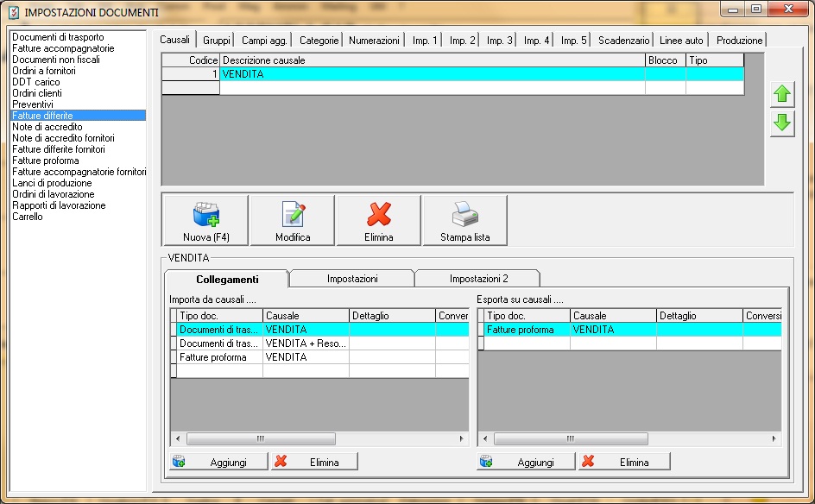Select Lanci di produzione entry
Image resolution: width=815 pixels, height=504 pixels.
(x=78, y=183)
